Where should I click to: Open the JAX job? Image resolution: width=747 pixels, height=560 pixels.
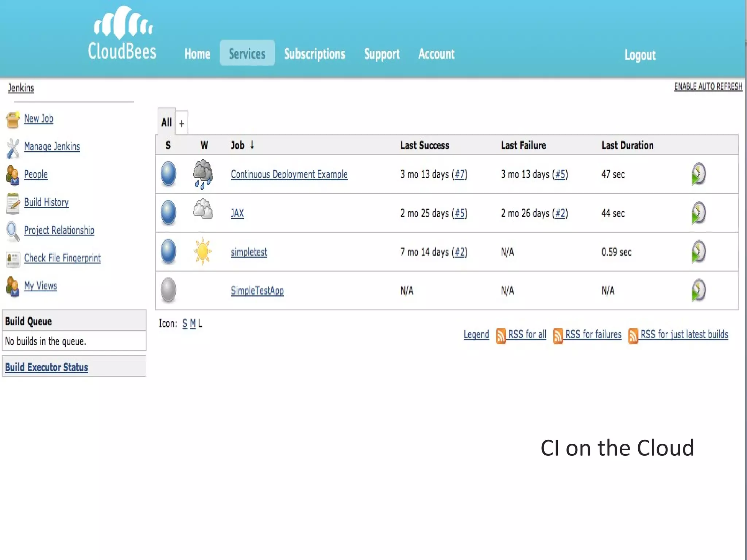click(x=237, y=213)
